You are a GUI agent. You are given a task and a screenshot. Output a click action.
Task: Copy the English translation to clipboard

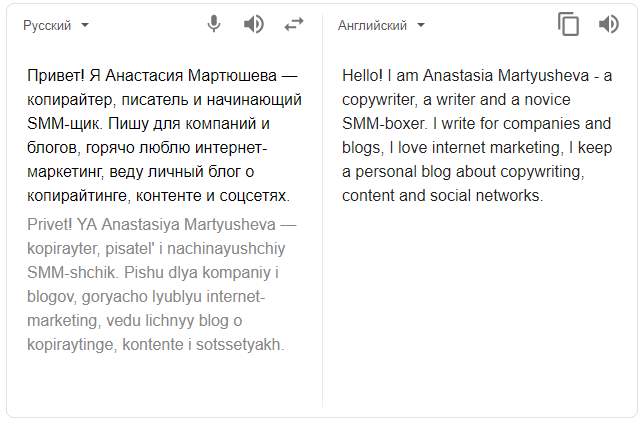[568, 24]
